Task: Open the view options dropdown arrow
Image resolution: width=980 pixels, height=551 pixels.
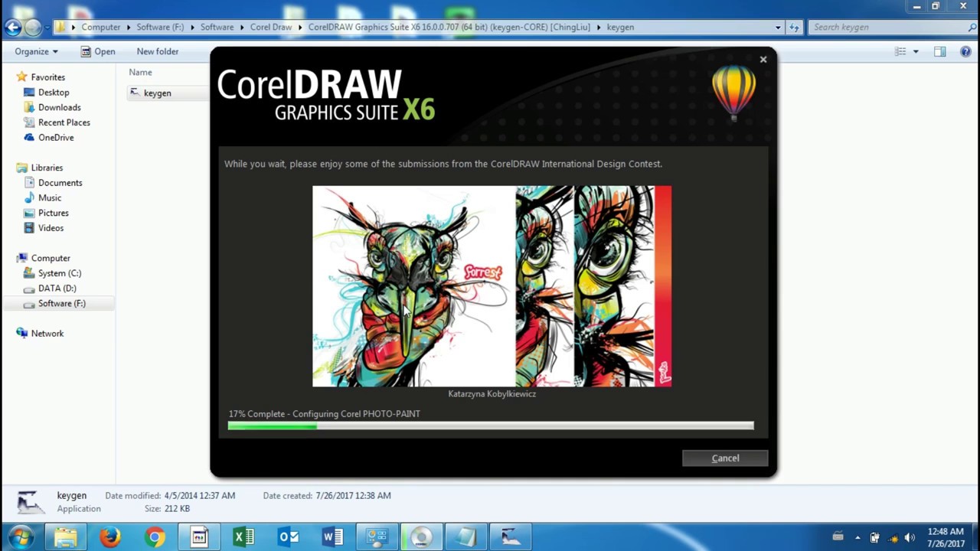Action: coord(916,51)
